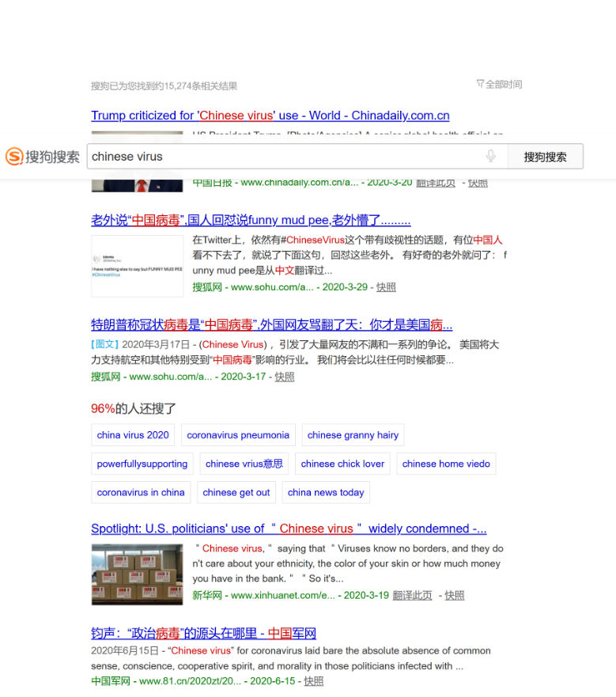Open 翻译此页 for the Chinadaily result
The height and width of the screenshot is (697, 616).
coord(436,183)
